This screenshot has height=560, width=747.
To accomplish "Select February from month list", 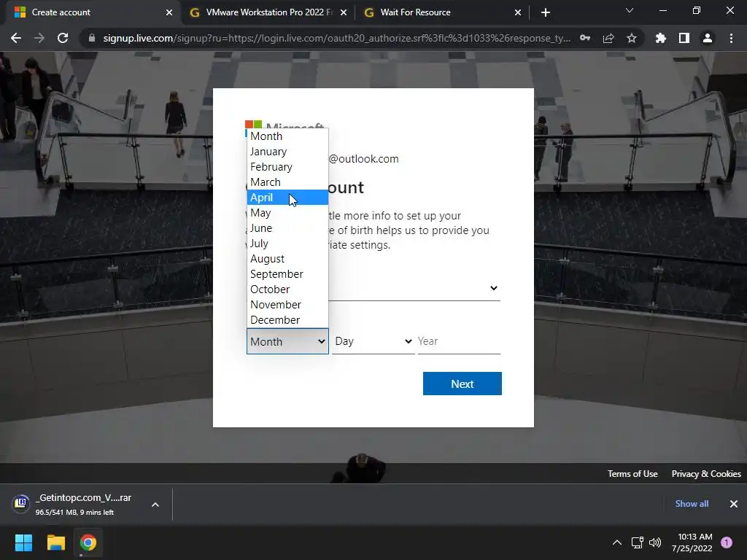I will (287, 167).
